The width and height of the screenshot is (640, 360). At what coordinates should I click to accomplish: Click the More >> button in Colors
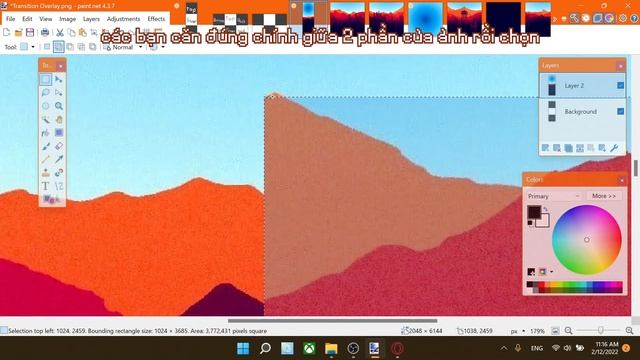(x=604, y=196)
